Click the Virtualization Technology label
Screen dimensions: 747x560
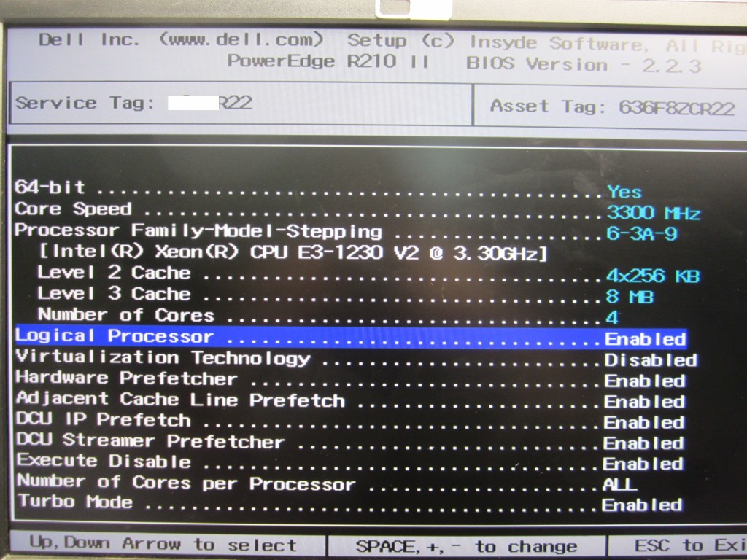[x=163, y=357]
